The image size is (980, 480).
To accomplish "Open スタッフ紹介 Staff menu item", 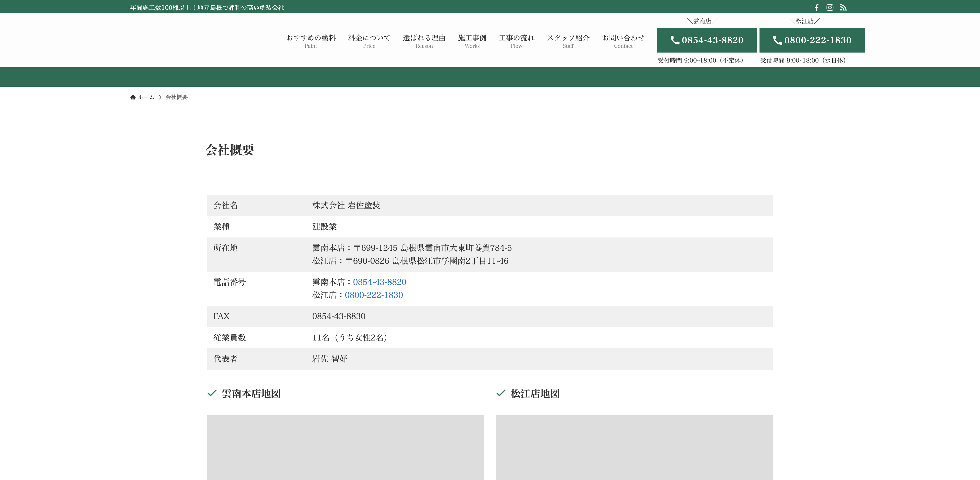I will click(568, 41).
